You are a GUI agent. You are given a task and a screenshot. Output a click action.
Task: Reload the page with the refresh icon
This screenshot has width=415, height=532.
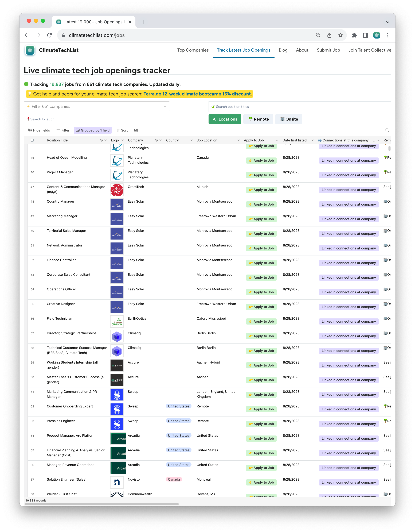(x=50, y=35)
